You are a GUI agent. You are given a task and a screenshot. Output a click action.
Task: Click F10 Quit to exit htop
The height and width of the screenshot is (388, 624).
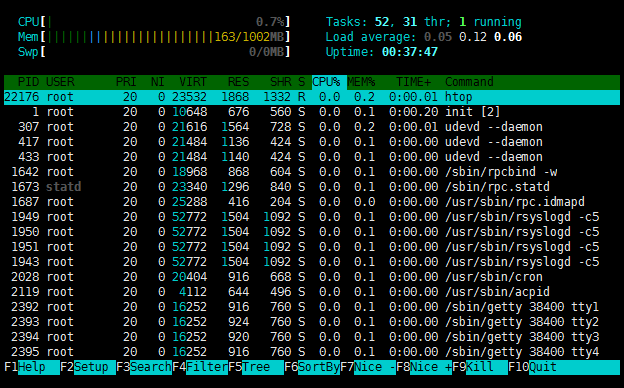564,367
